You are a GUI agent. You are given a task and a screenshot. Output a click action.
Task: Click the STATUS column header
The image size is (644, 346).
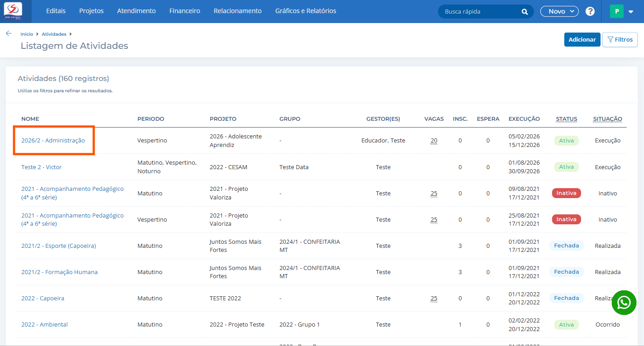pyautogui.click(x=567, y=119)
